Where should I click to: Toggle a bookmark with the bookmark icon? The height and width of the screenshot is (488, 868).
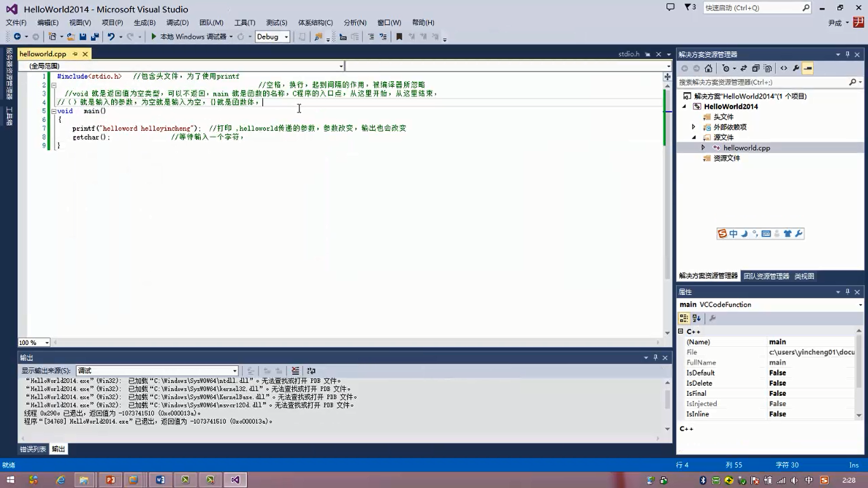coord(399,37)
